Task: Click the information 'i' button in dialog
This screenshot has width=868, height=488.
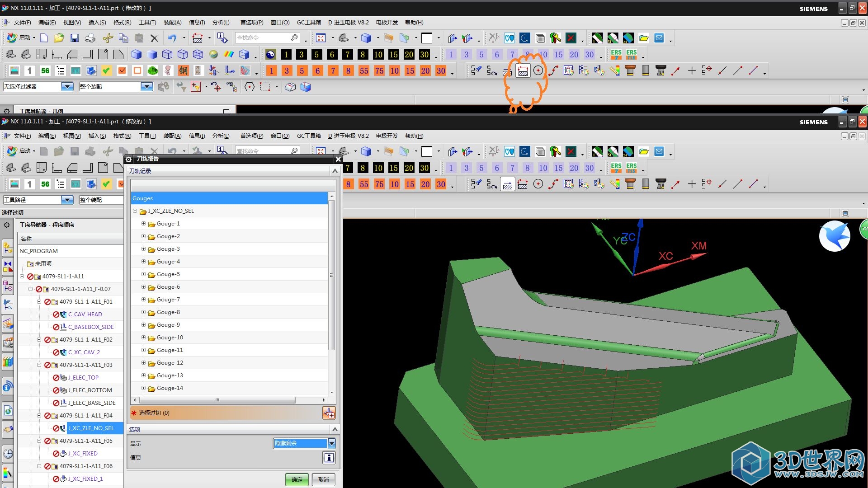Action: tap(329, 458)
